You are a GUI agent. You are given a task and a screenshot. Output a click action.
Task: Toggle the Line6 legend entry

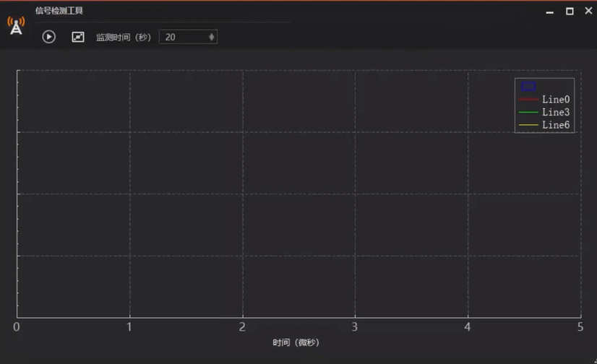(545, 126)
